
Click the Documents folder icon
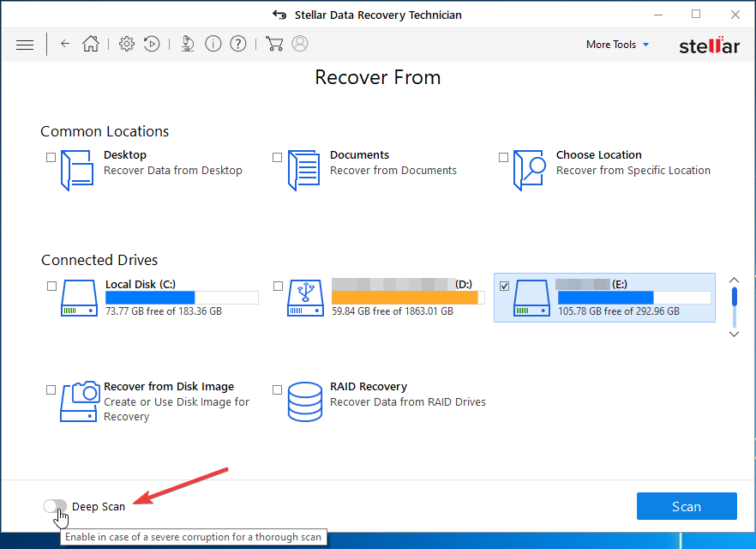pos(303,171)
